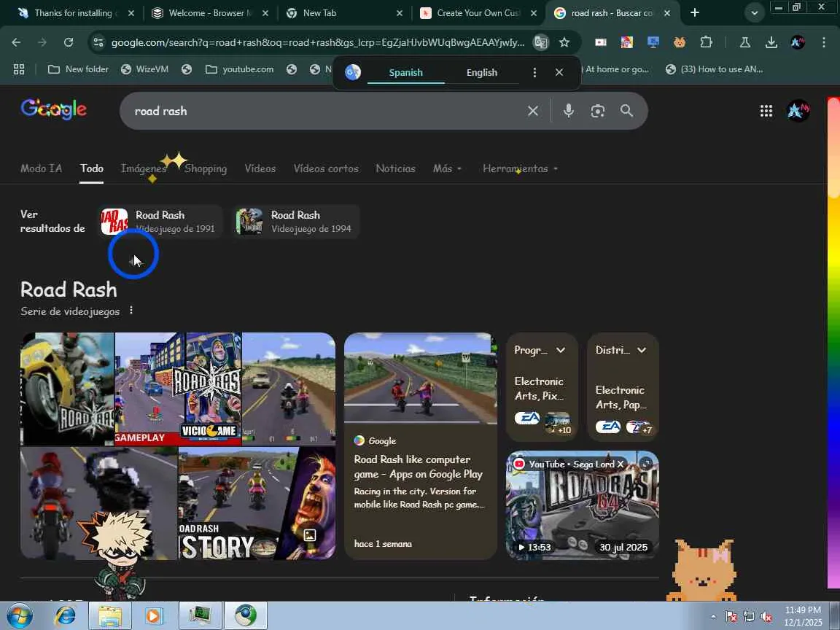
Task: Switch to Imágenes tab
Action: [144, 168]
